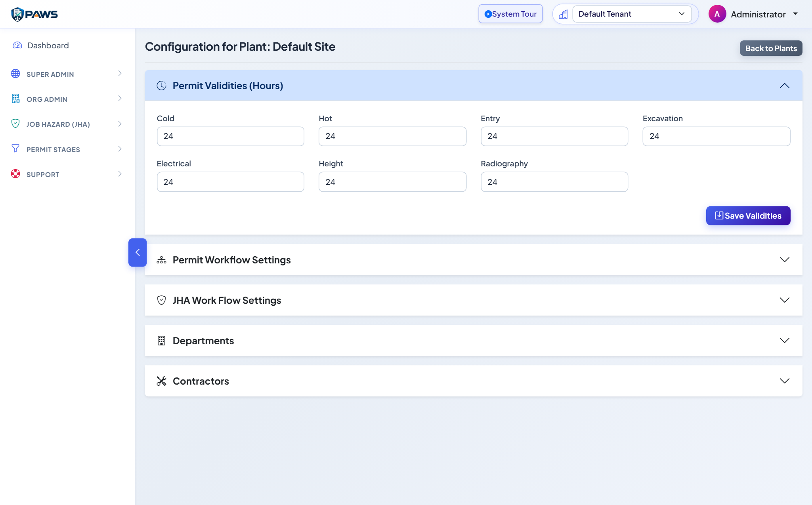Open the Administrator account menu arrow

point(795,14)
